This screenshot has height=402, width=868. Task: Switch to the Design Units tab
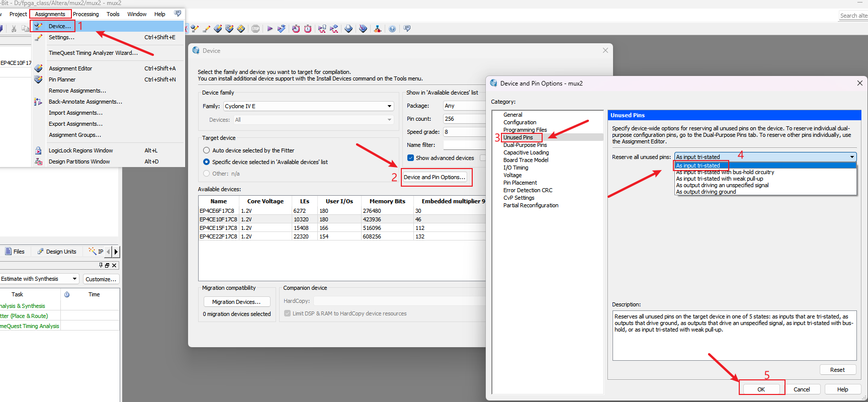point(57,252)
